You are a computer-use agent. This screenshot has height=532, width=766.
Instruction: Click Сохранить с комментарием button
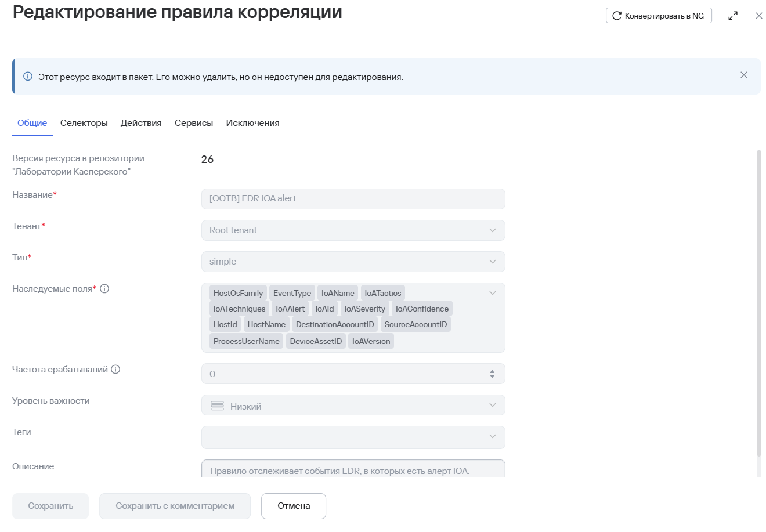(x=175, y=506)
